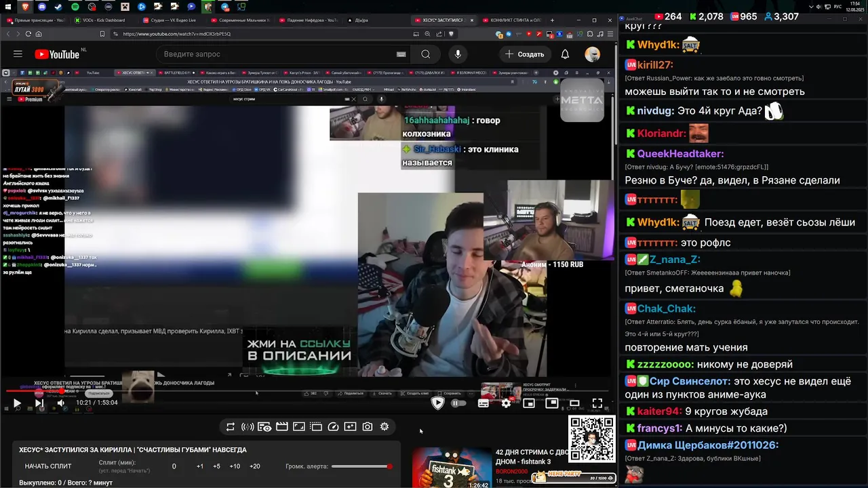The image size is (868, 488).
Task: Open the YouTube guide hamburger menu
Action: click(18, 54)
